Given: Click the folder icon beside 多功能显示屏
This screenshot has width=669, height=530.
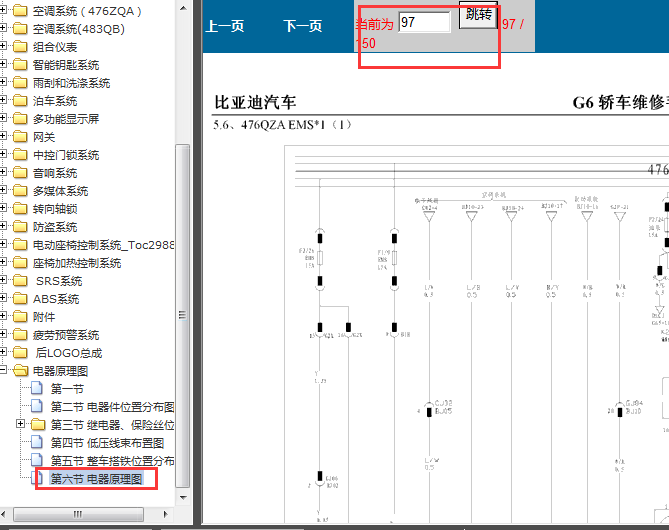Looking at the screenshot, I should [x=20, y=119].
